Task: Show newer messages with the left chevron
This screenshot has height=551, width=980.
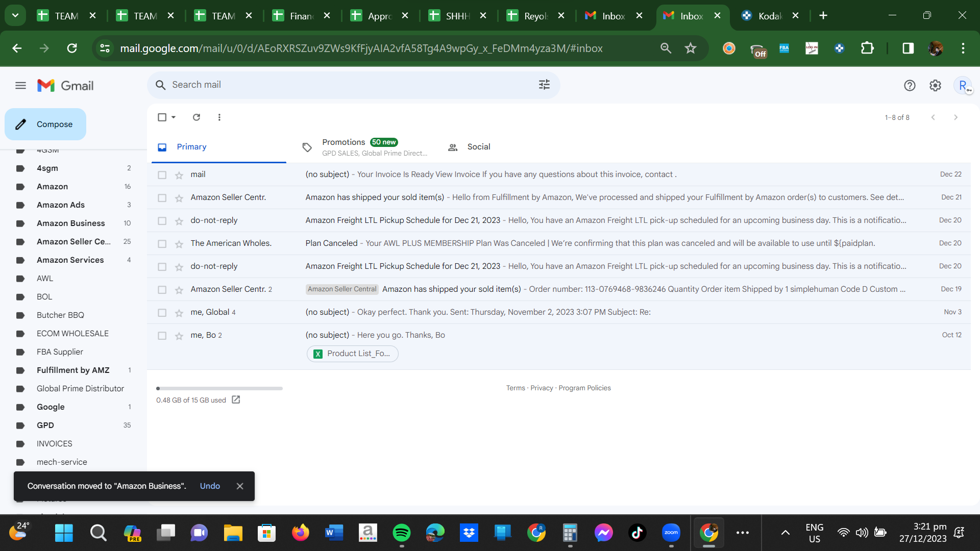Action: coord(933,117)
